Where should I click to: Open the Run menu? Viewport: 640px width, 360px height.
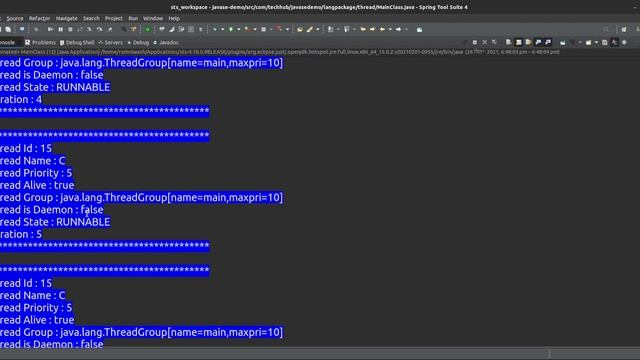tap(133, 18)
